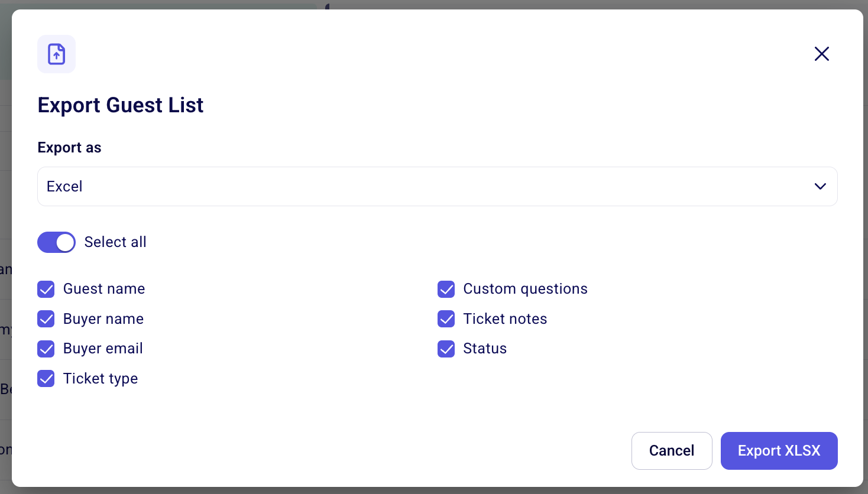The width and height of the screenshot is (868, 494).
Task: Uncheck the Ticket notes checkbox
Action: coord(446,319)
